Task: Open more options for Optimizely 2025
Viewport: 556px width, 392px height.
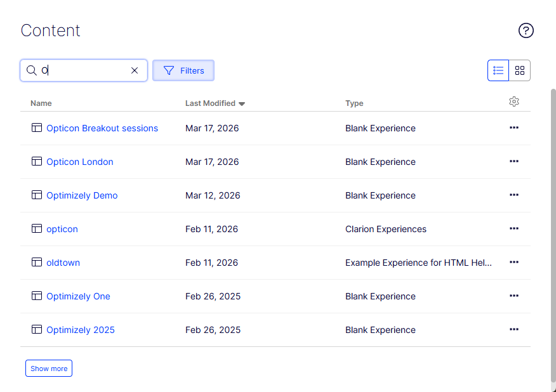Action: (x=514, y=329)
